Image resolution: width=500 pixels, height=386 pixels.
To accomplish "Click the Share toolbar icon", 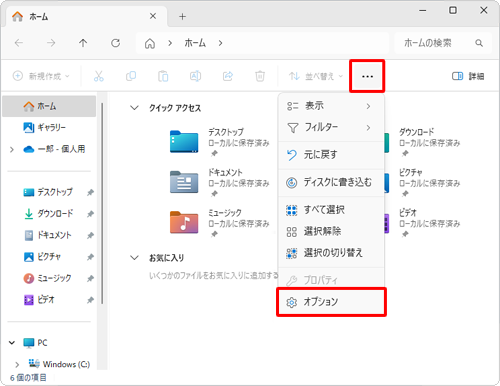I will 228,76.
